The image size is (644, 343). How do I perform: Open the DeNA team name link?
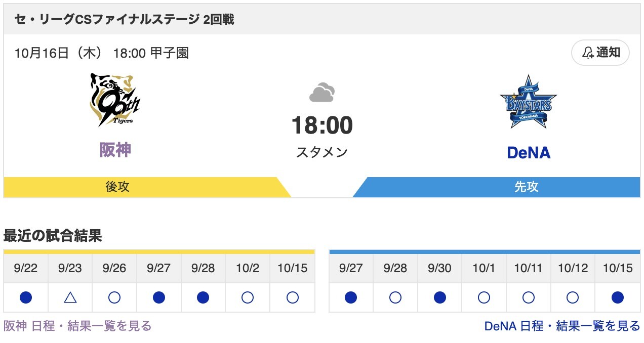[x=528, y=152]
